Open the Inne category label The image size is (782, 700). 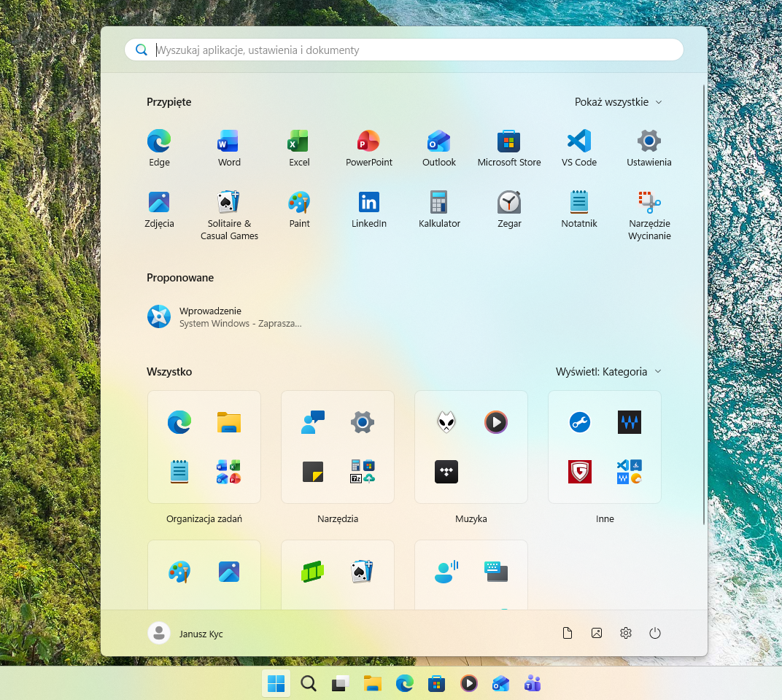605,518
